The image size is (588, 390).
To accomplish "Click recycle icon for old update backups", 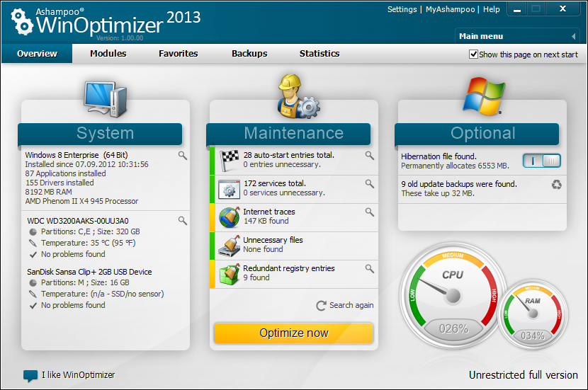I will click(557, 184).
